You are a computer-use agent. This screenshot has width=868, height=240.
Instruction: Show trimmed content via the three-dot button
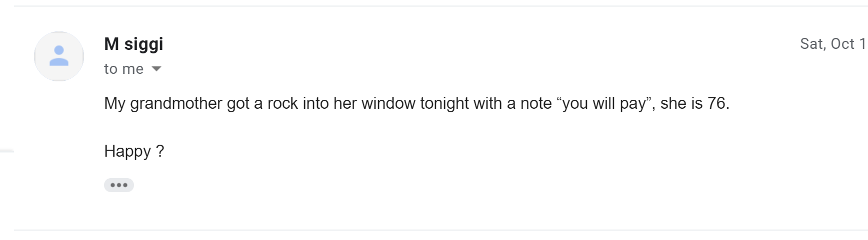pyautogui.click(x=119, y=185)
